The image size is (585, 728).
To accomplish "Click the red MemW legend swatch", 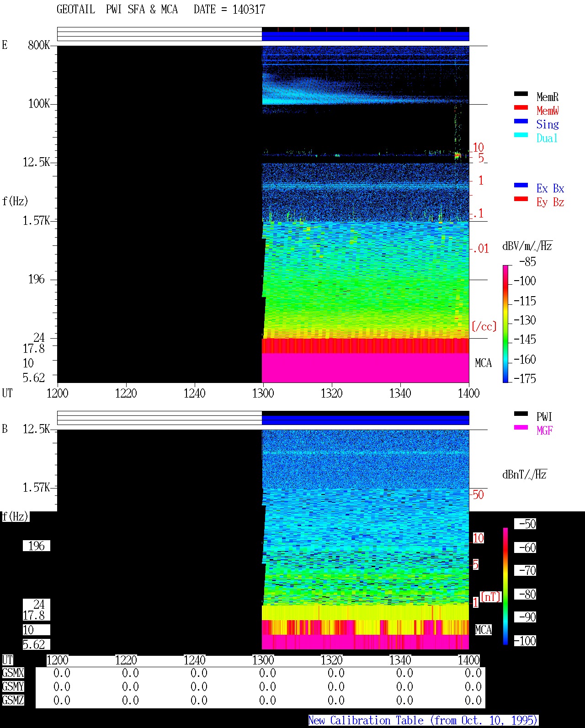I will point(521,107).
